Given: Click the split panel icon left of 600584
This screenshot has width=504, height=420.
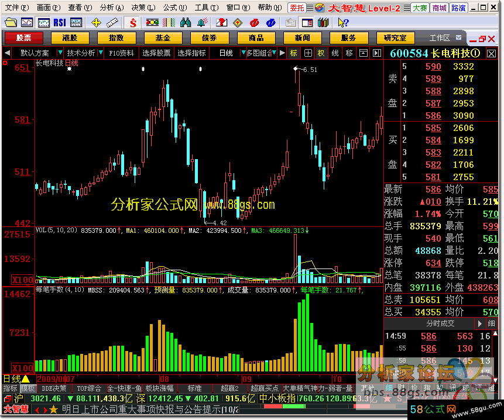Looking at the screenshot, I should (377, 53).
